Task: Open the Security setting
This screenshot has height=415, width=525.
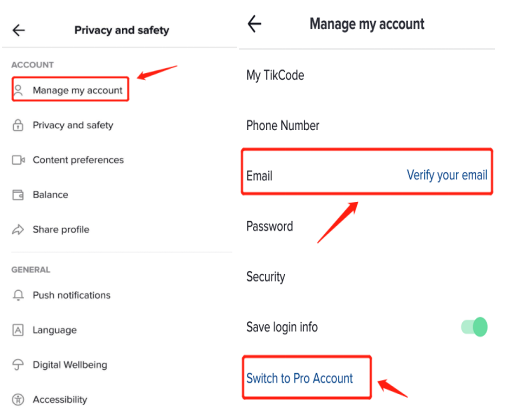Action: 367,277
